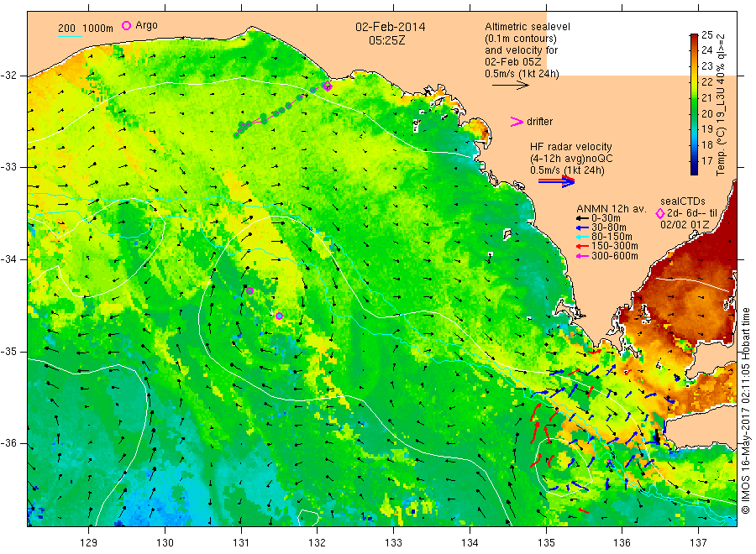The image size is (756, 554).
Task: Click the "0-30m" depth label
Action: [606, 218]
